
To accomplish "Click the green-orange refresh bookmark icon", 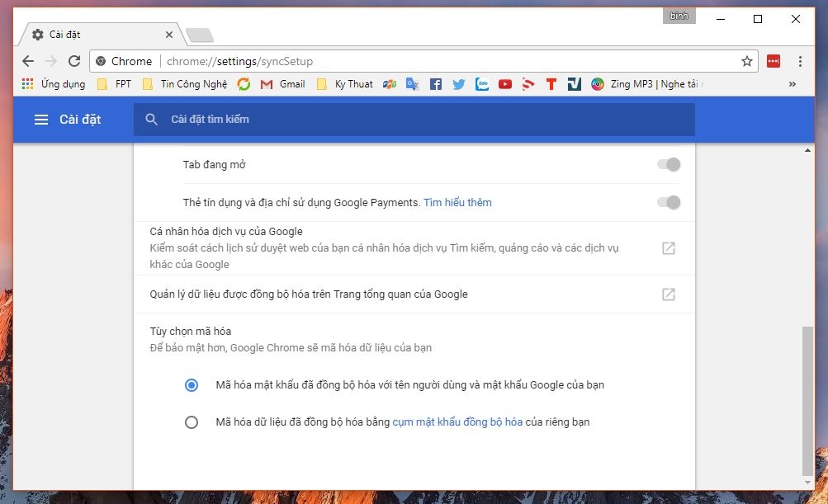I will (x=244, y=84).
